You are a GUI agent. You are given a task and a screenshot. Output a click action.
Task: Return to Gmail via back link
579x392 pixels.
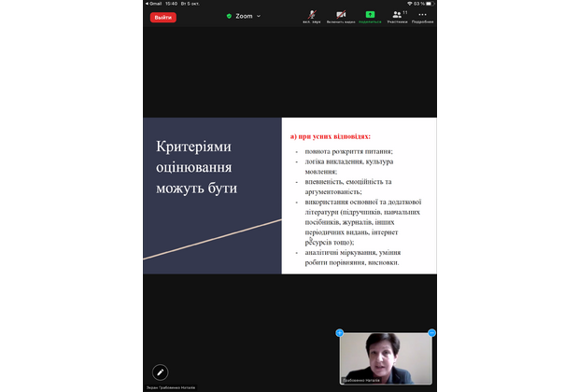(x=154, y=3)
